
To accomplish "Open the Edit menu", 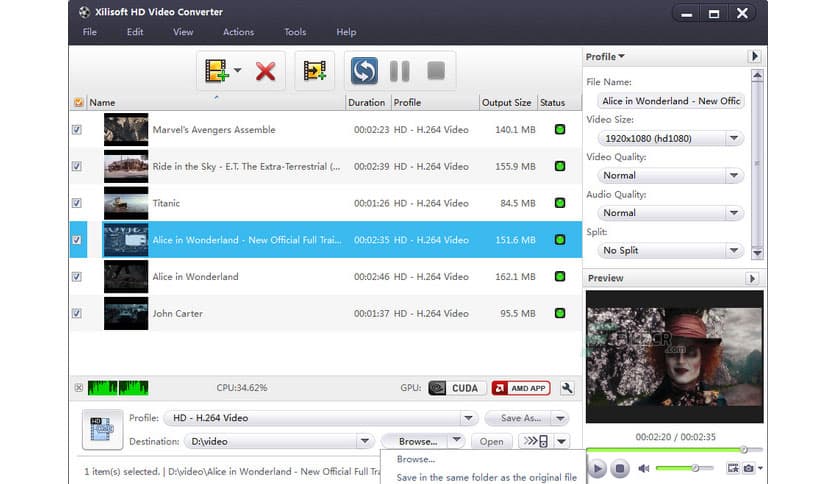I will pyautogui.click(x=135, y=32).
